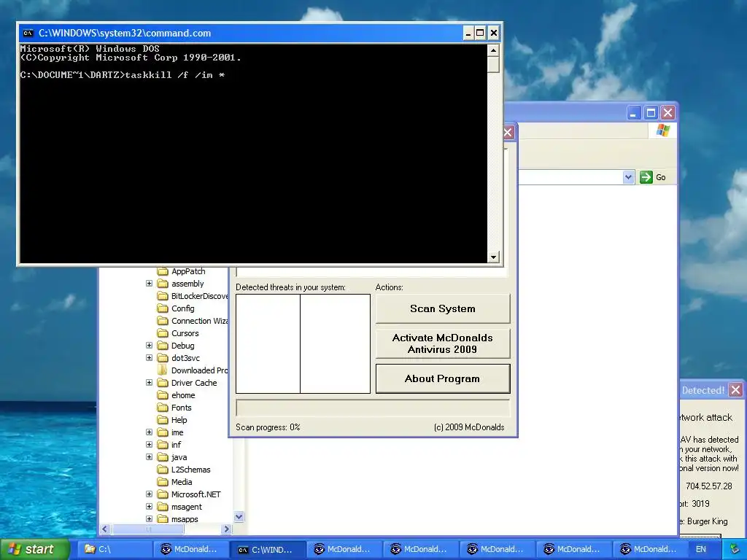Select the dot3svc folder icon

[163, 358]
